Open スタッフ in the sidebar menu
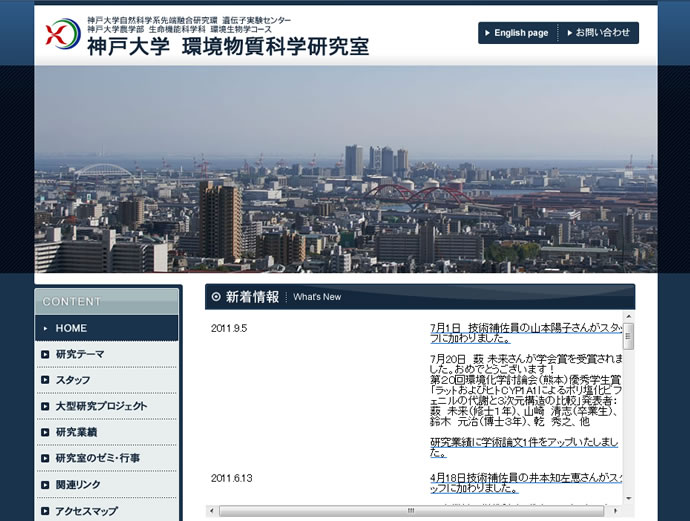 tap(106, 380)
